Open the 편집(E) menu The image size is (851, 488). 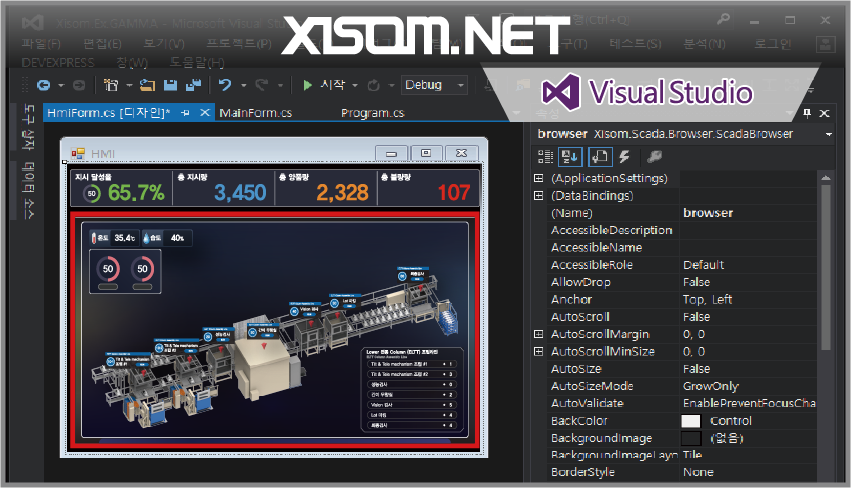click(102, 43)
